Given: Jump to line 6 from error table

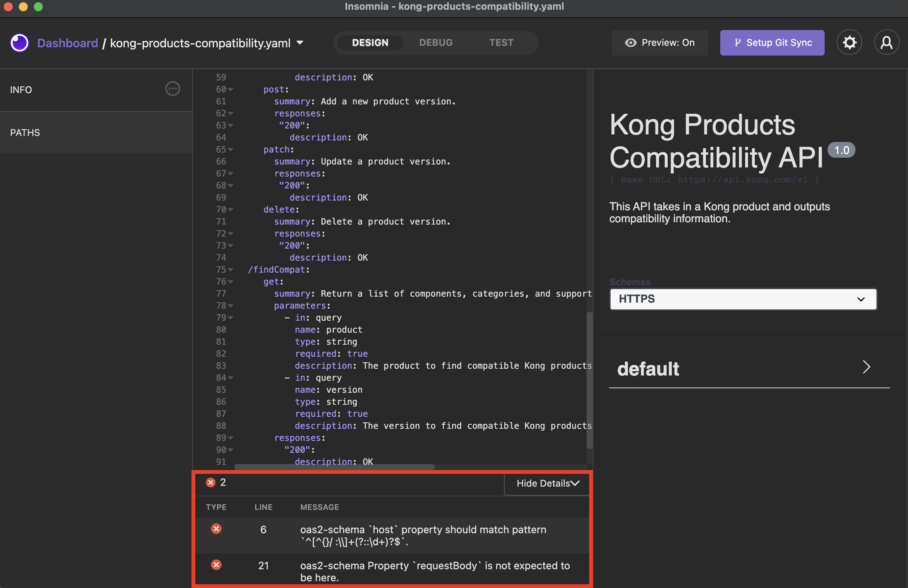Looking at the screenshot, I should pos(263,530).
